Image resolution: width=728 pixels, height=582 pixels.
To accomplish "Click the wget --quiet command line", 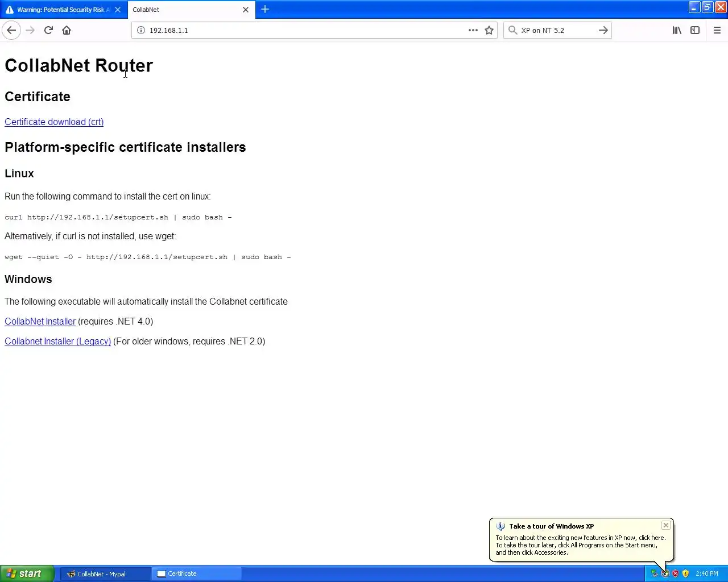I will click(148, 257).
